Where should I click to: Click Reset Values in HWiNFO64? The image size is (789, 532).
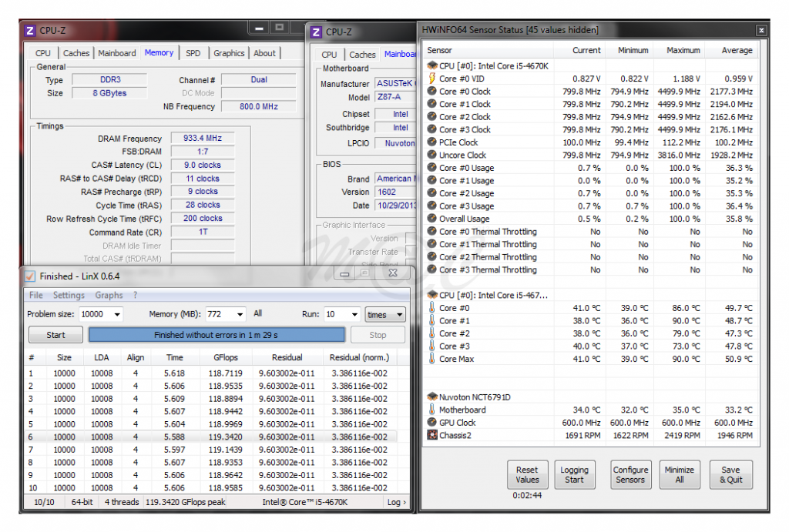[528, 474]
